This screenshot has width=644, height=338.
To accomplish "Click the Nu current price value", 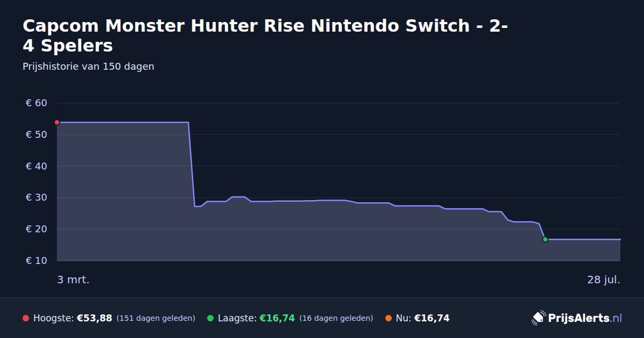I will [x=431, y=318].
